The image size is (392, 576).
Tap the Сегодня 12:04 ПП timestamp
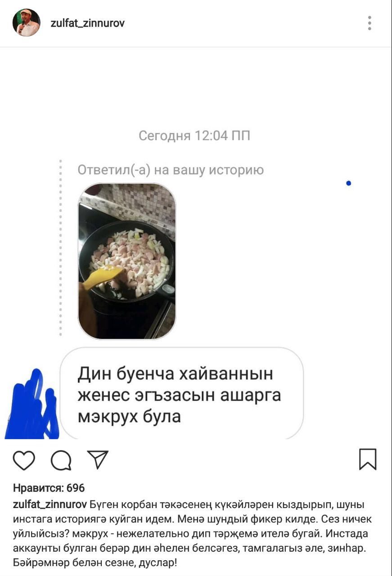click(194, 135)
